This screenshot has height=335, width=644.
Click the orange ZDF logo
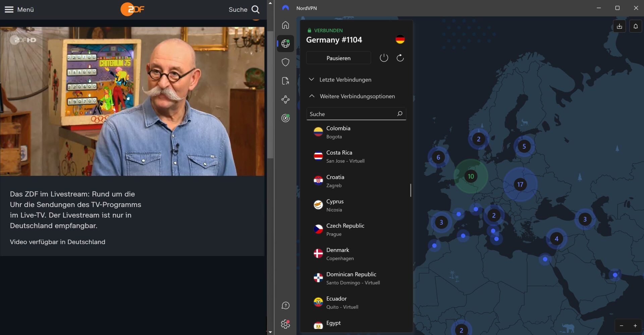[132, 9]
